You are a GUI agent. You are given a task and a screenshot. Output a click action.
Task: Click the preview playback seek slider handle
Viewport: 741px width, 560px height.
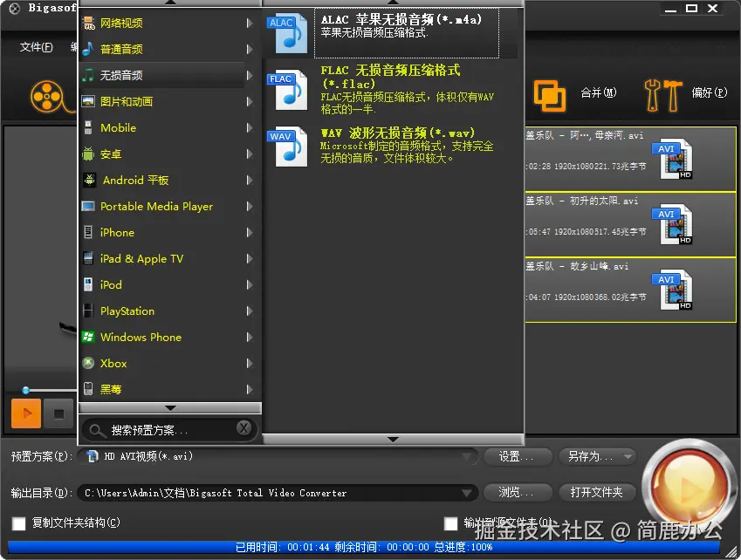pyautogui.click(x=26, y=390)
